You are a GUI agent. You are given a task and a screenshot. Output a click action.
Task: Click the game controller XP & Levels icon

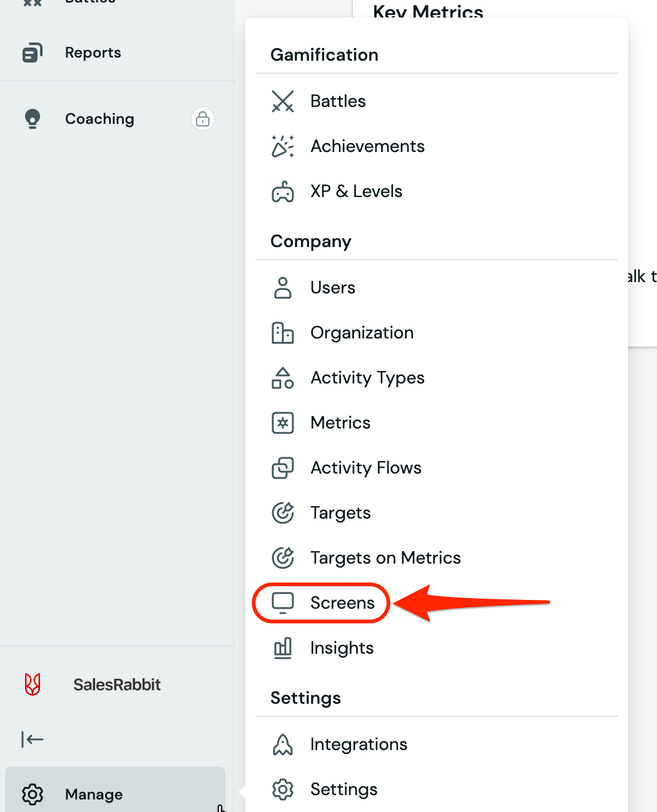[283, 191]
